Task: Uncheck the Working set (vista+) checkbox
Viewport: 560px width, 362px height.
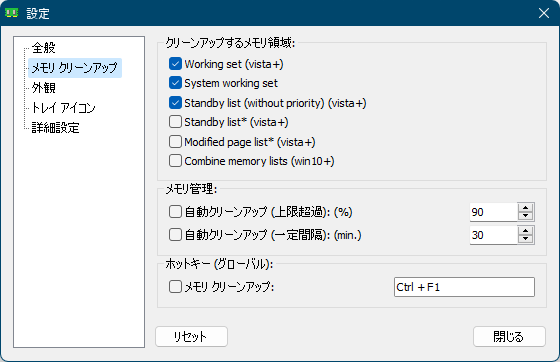Action: coord(175,64)
